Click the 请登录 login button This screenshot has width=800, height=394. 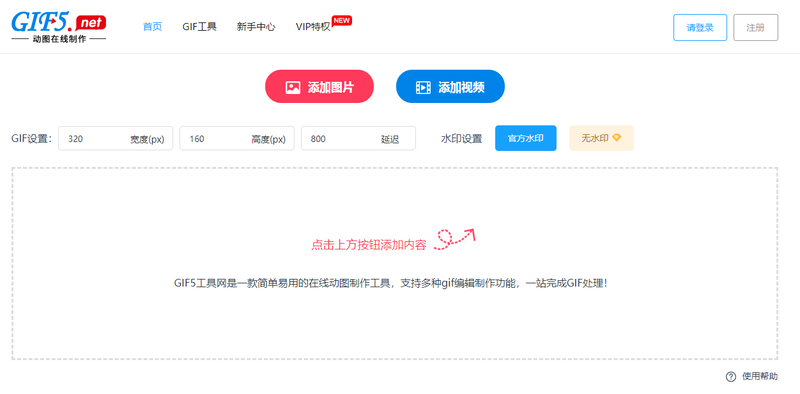coord(700,28)
